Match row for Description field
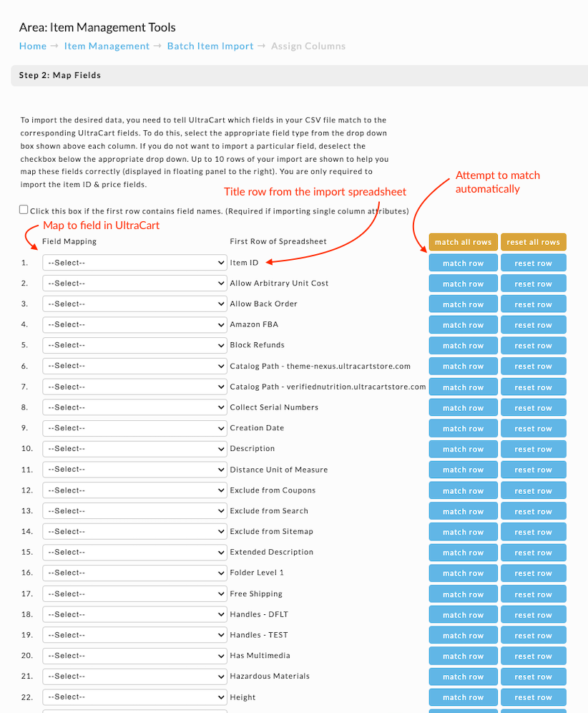The image size is (588, 713). pyautogui.click(x=463, y=450)
